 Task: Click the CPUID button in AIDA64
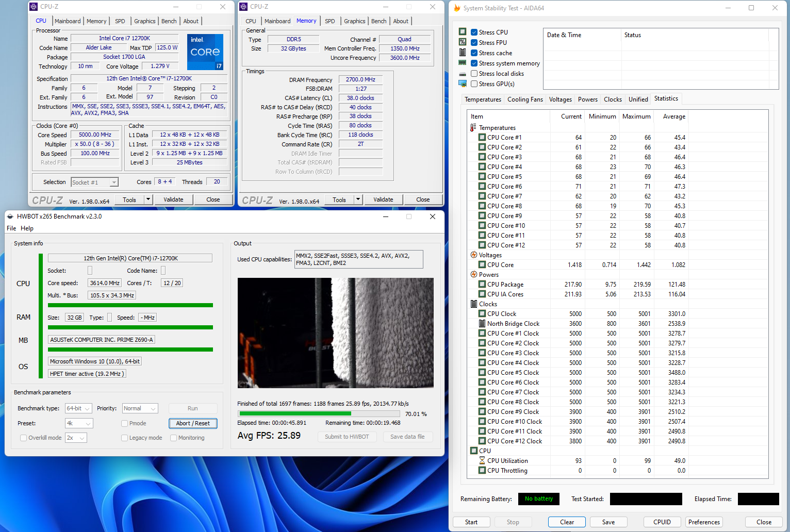pyautogui.click(x=662, y=522)
